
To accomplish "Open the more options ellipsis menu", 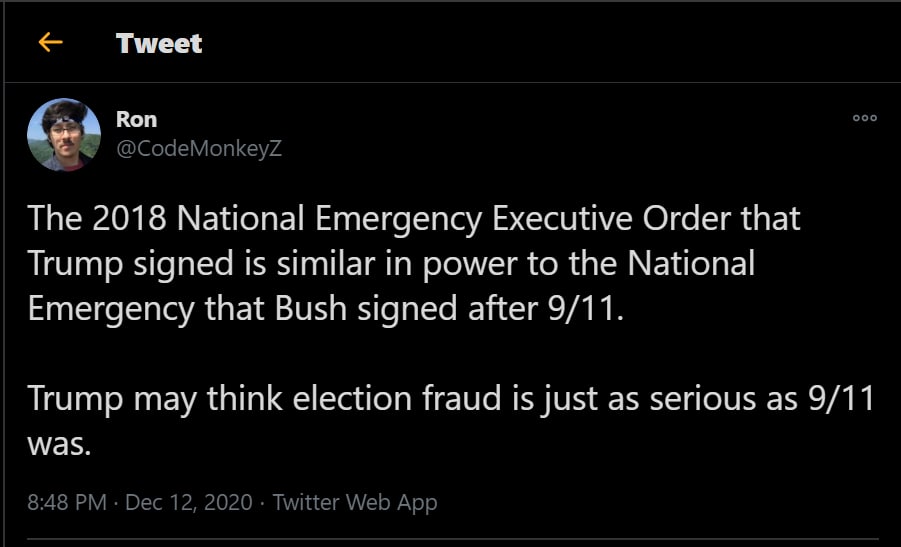I will click(x=864, y=118).
